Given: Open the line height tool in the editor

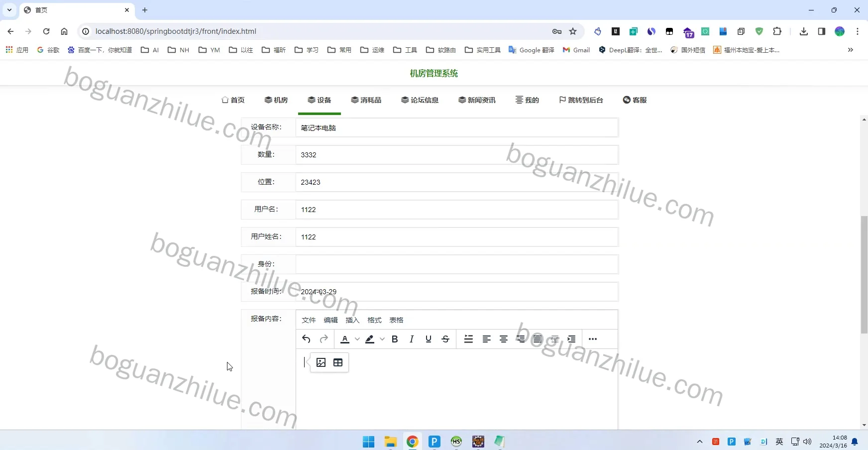Looking at the screenshot, I should [x=468, y=339].
